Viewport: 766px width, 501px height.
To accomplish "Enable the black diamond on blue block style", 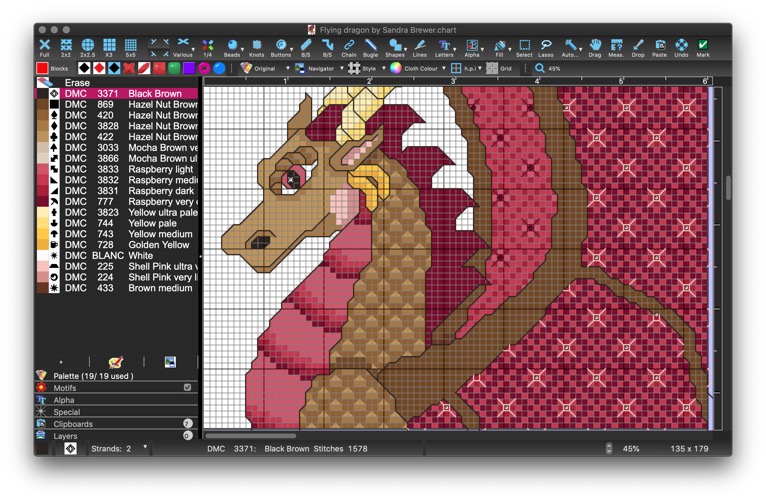I will tap(114, 68).
